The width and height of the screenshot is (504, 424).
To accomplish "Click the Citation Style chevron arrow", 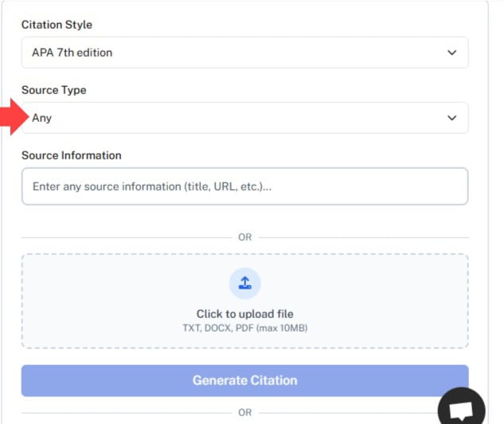I will [x=451, y=53].
